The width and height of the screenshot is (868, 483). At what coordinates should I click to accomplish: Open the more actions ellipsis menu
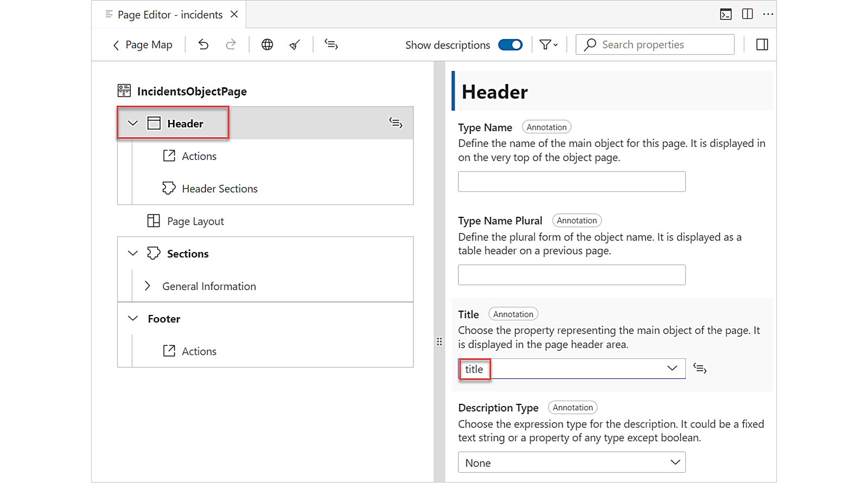768,14
